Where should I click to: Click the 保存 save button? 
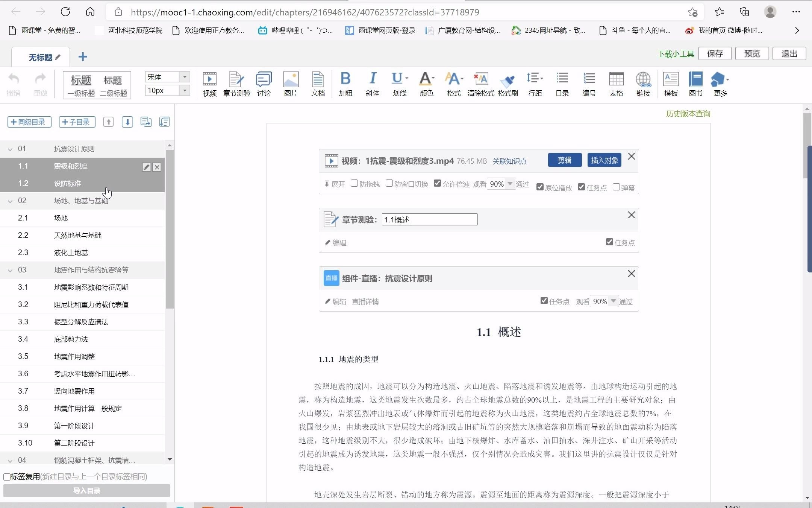click(x=715, y=53)
